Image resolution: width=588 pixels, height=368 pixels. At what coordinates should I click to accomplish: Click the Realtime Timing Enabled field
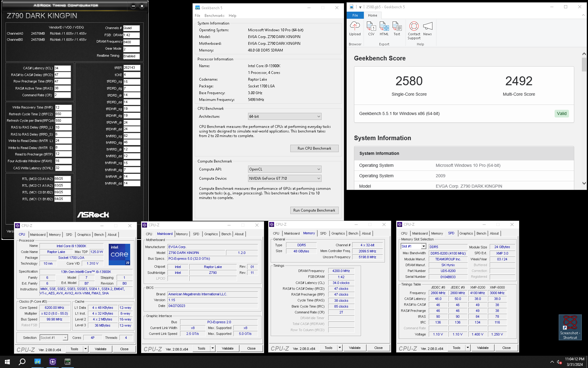[131, 56]
